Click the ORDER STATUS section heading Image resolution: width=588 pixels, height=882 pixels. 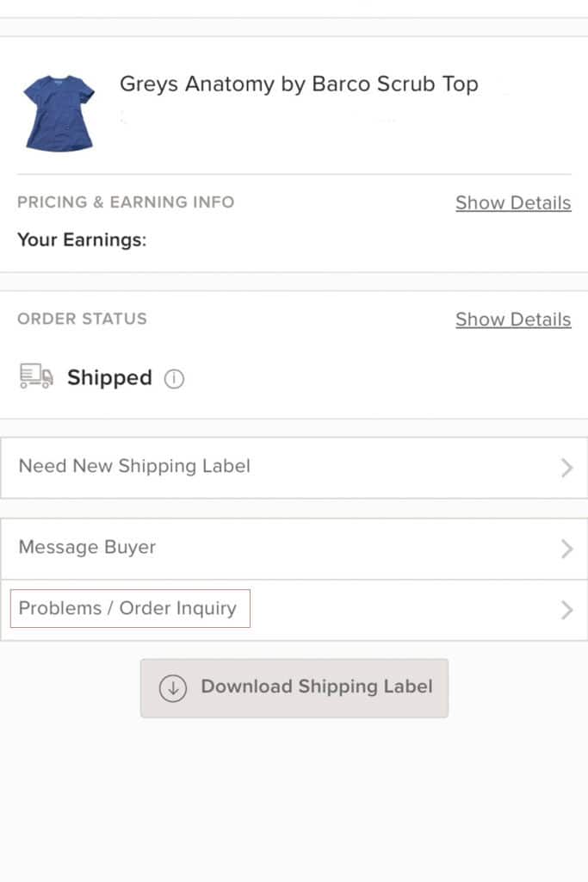pos(82,319)
